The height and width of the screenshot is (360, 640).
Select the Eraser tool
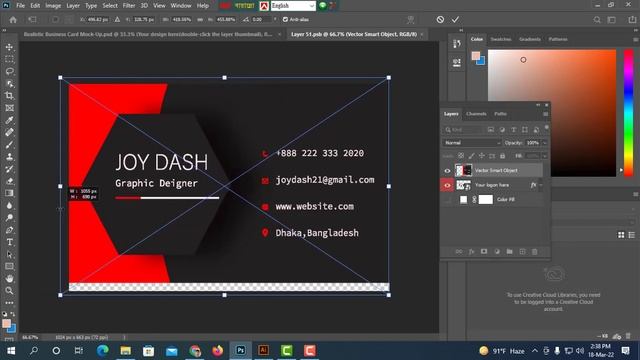point(9,181)
